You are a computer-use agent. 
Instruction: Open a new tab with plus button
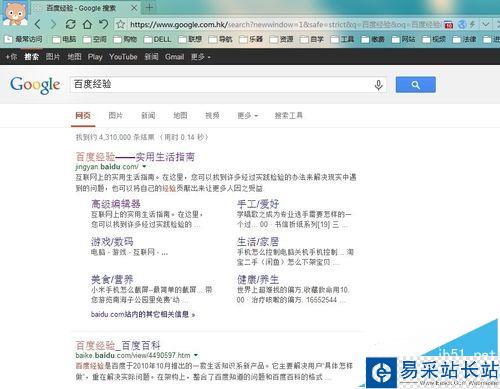(149, 8)
